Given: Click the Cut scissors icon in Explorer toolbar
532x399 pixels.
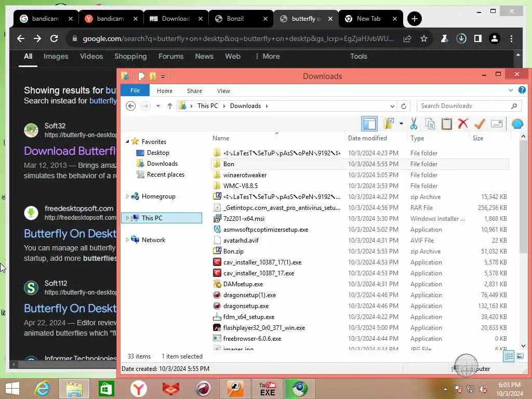Looking at the screenshot, I should 414,124.
